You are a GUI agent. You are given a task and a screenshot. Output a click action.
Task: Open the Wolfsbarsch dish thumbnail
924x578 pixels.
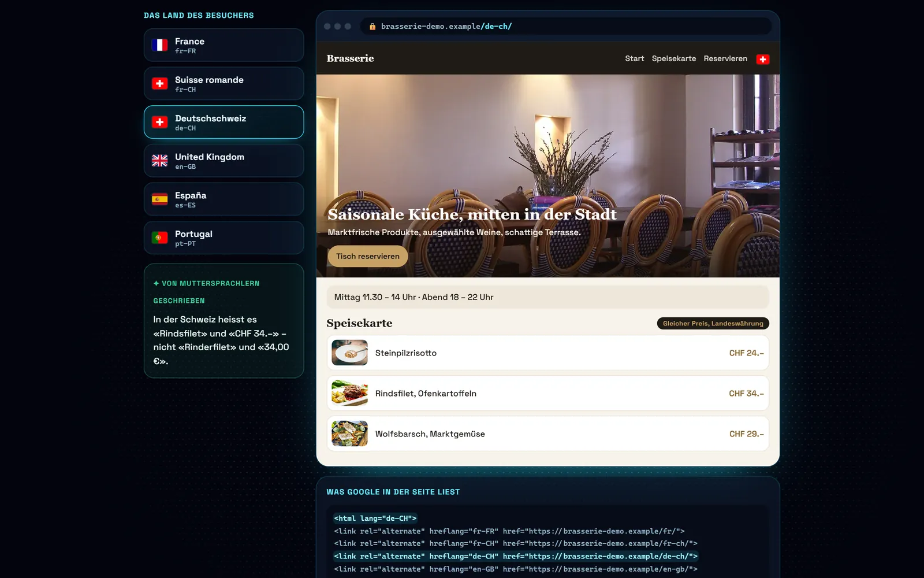(x=349, y=433)
